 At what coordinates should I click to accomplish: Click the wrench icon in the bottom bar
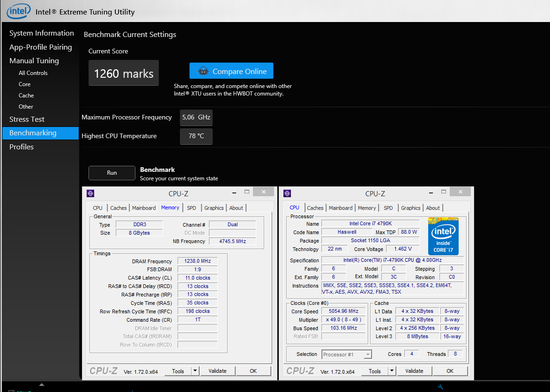pos(440,387)
